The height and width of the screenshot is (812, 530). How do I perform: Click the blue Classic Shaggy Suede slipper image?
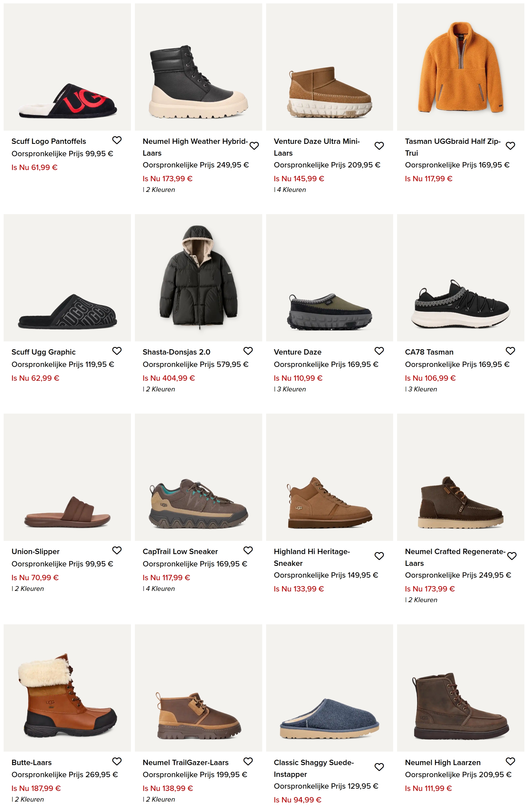[329, 718]
